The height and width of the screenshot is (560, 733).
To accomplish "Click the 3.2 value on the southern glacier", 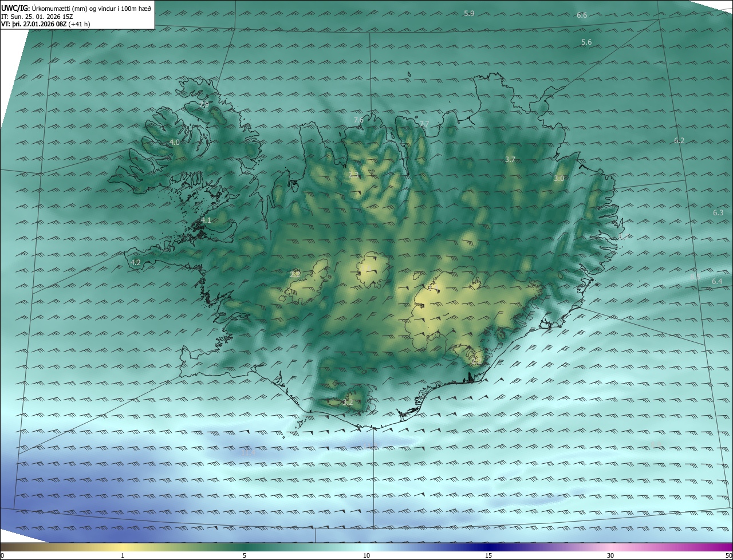I will [348, 403].
